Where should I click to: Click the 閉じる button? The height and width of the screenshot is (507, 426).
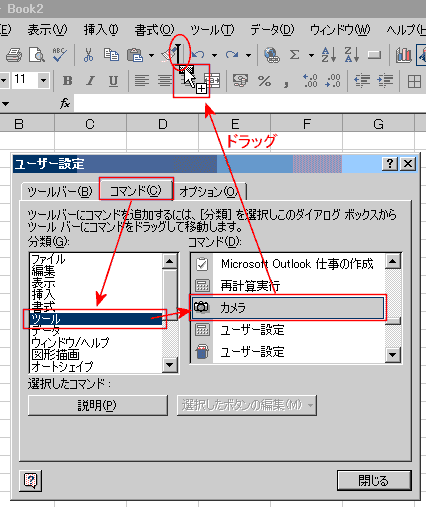[x=374, y=480]
